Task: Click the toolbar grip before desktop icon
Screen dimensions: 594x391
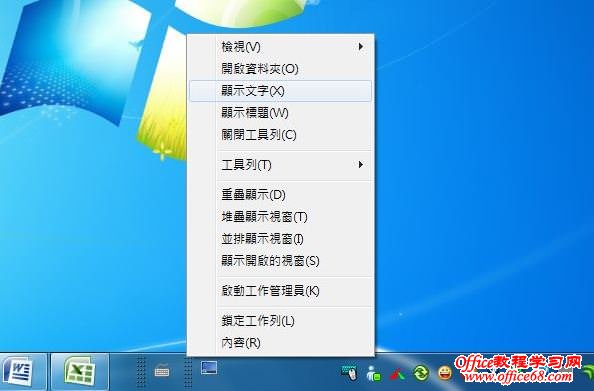Action: tap(188, 372)
